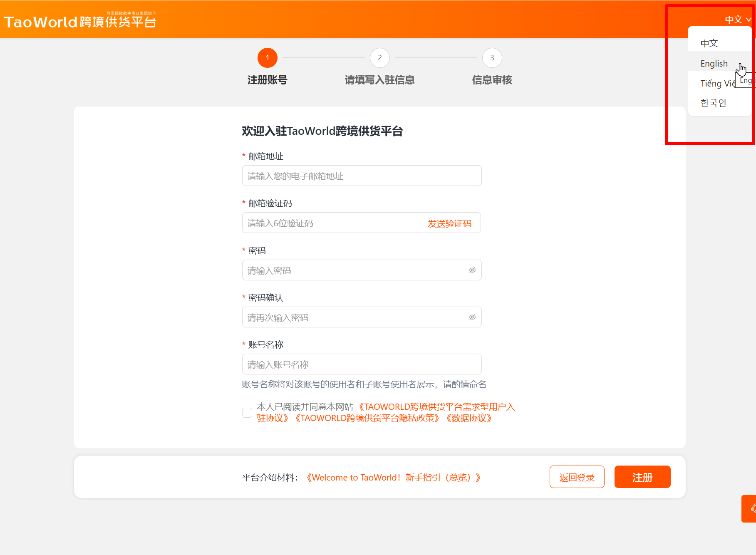Check the agreement checkbox for terms

pos(247,413)
